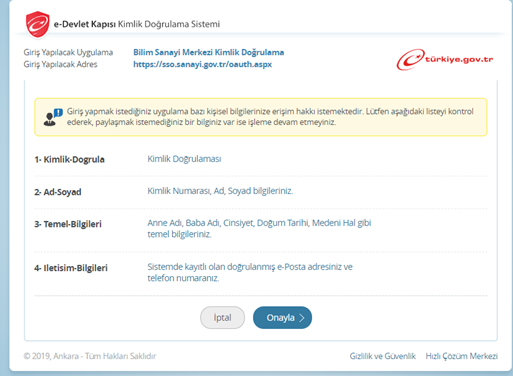The image size is (513, 376).
Task: Click the Kimlik Numarası, Ad, Soyad description
Action: pyautogui.click(x=220, y=191)
